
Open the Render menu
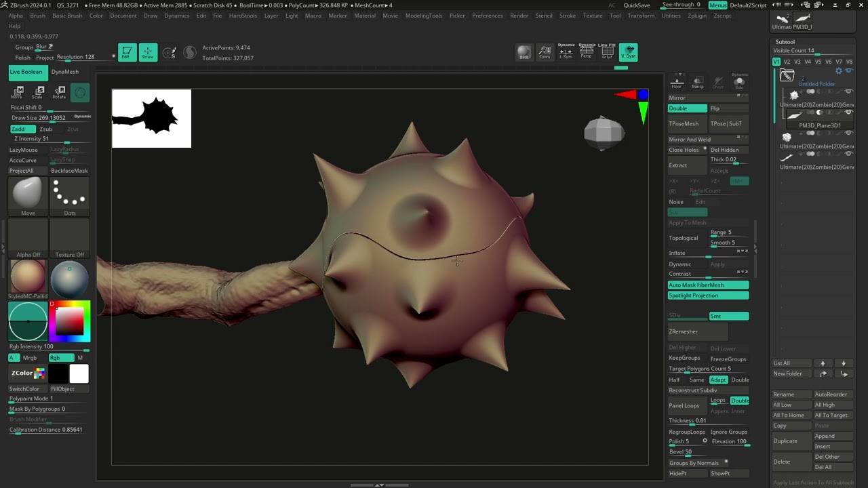pos(519,16)
